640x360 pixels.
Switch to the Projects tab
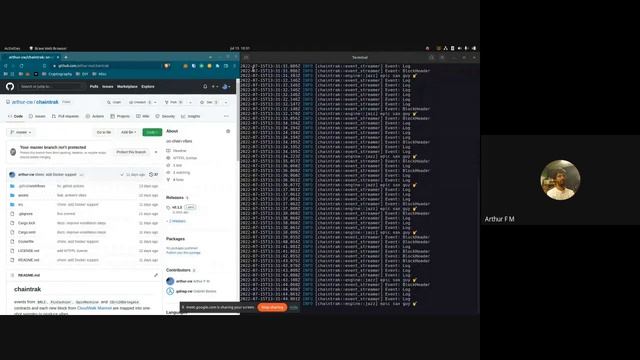coord(120,116)
